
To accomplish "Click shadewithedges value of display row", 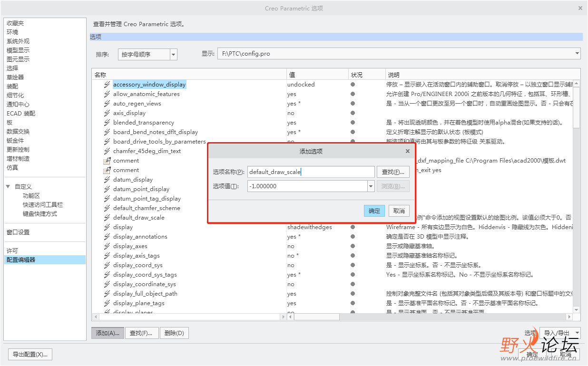I will coord(310,227).
